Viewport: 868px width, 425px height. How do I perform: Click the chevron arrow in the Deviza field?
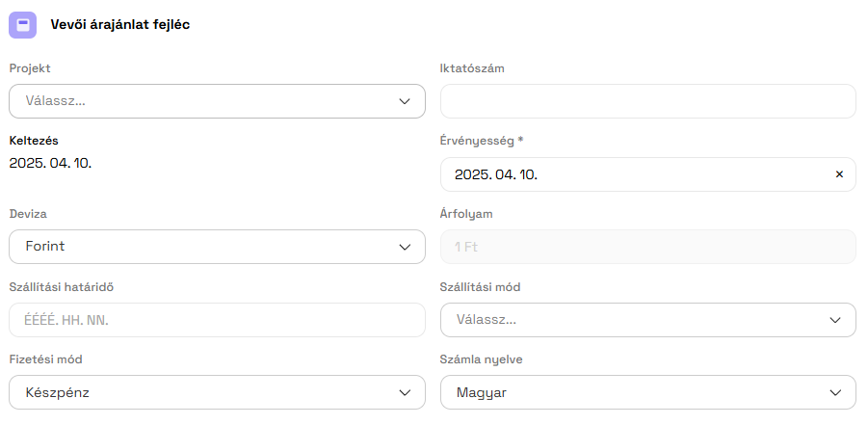coord(405,247)
